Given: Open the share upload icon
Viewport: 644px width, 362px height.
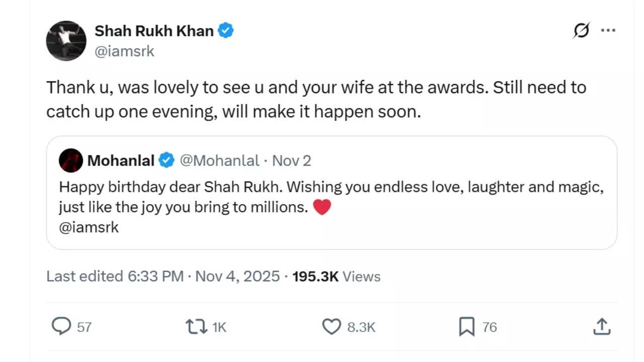Looking at the screenshot, I should 602,327.
